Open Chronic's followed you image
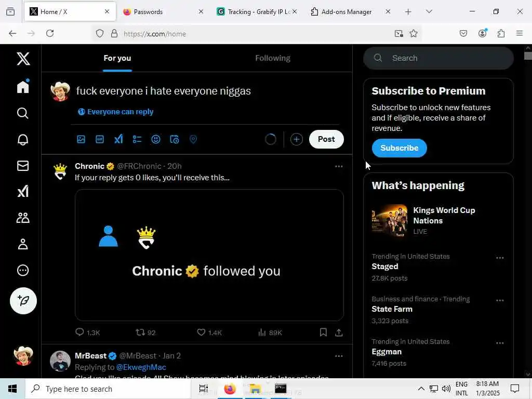532x399 pixels. tap(209, 255)
